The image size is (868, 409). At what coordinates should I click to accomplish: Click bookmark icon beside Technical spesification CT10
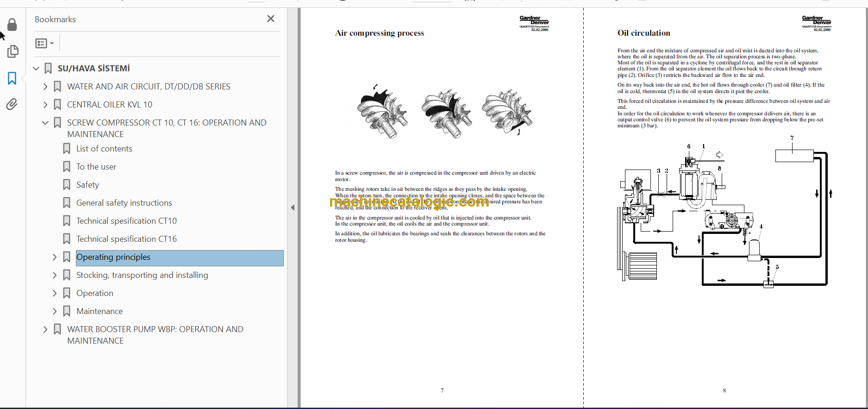[x=67, y=221]
